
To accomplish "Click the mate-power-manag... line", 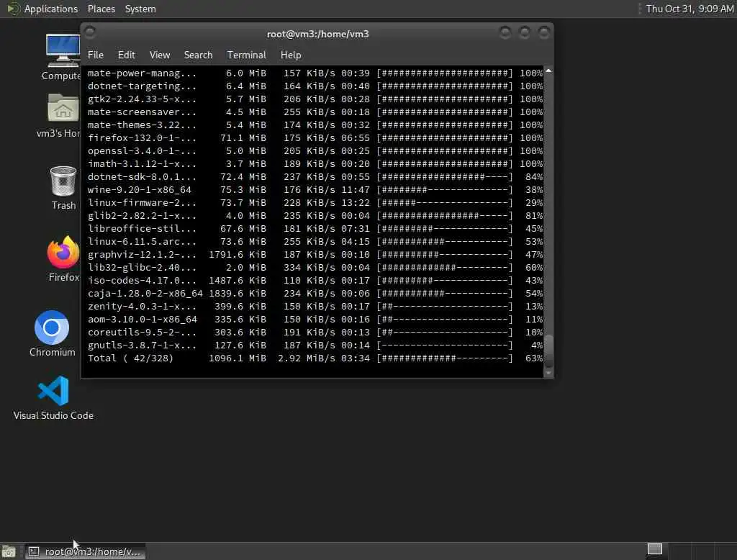I will point(315,73).
